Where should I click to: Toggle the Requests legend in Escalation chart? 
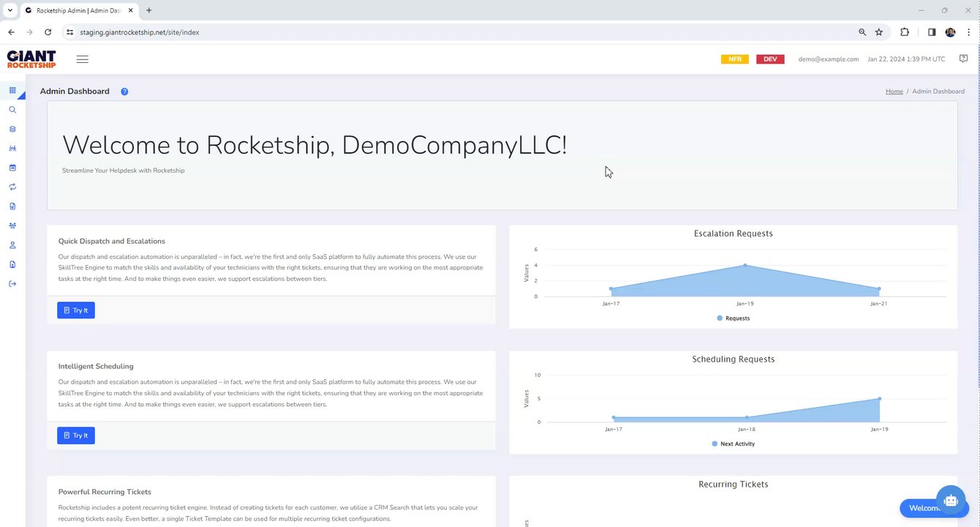[734, 318]
